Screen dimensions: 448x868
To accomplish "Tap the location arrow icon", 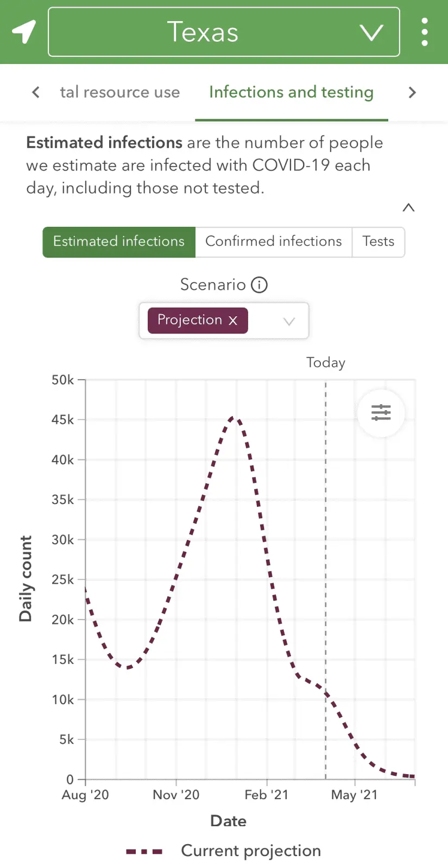I will (24, 32).
